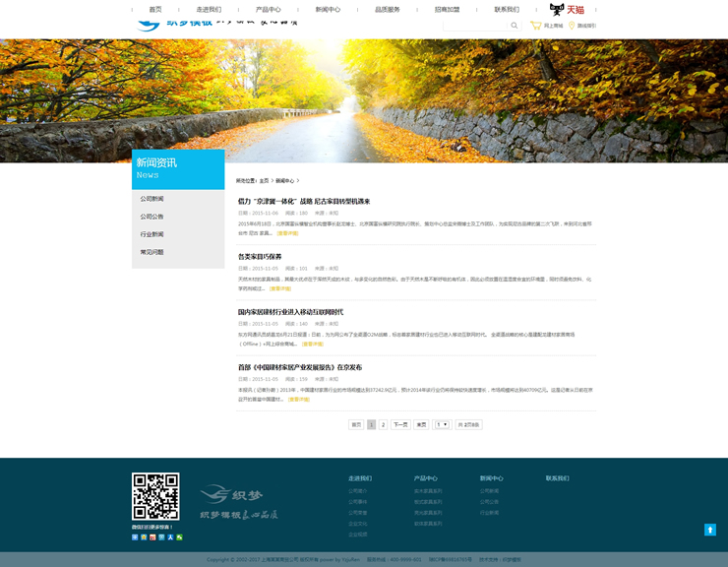
Task: Go to 招商加盟 in top navigation
Action: [447, 9]
